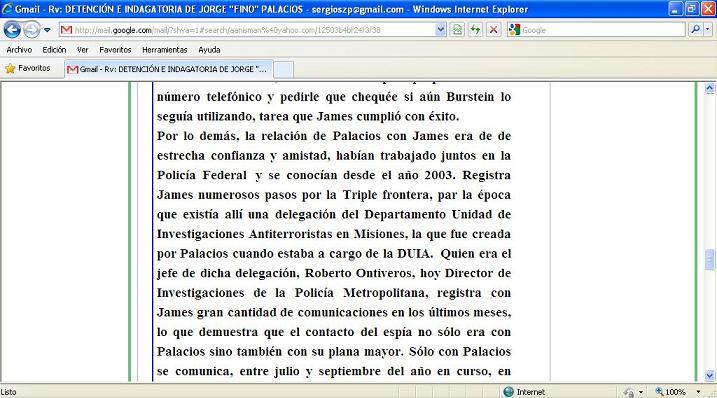Open the recent pages dropdown arrow
Screen dimensions: 717x398
pyautogui.click(x=47, y=30)
